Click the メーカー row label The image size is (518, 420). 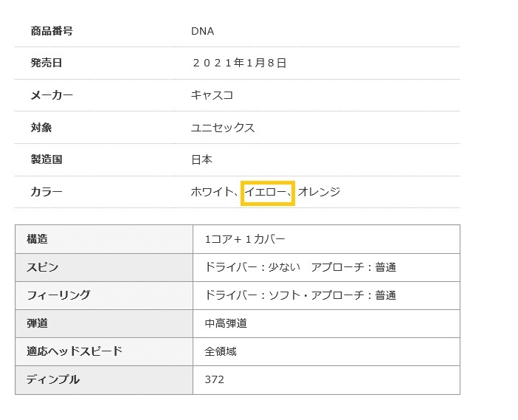click(x=52, y=95)
